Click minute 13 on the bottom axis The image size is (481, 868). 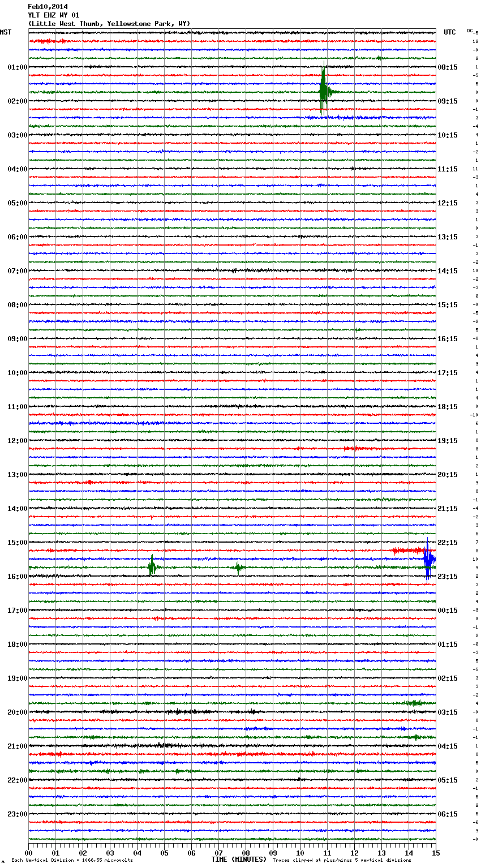381,853
